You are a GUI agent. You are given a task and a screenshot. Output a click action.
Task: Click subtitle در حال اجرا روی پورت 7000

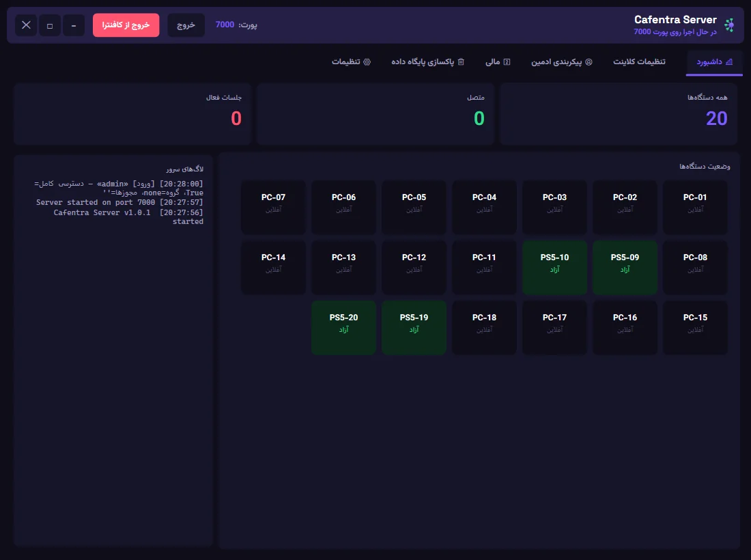(x=675, y=32)
